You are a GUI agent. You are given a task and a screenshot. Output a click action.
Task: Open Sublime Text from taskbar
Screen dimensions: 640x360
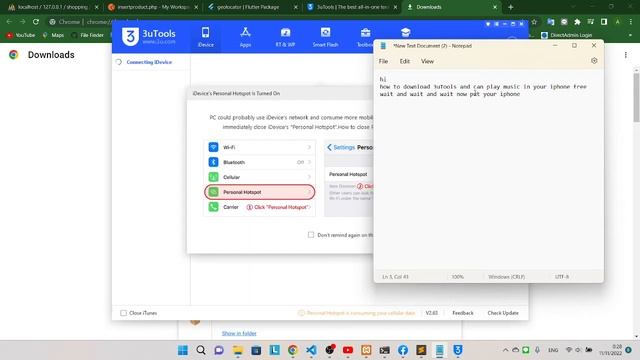click(x=421, y=350)
